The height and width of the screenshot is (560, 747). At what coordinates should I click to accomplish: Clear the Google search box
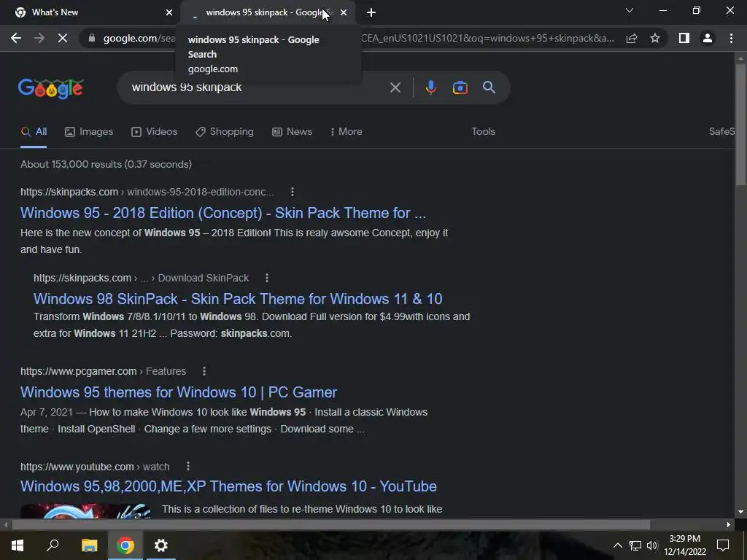[x=395, y=87]
